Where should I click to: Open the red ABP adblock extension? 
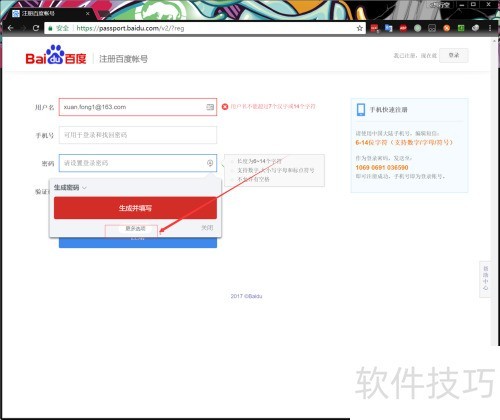coord(403,28)
